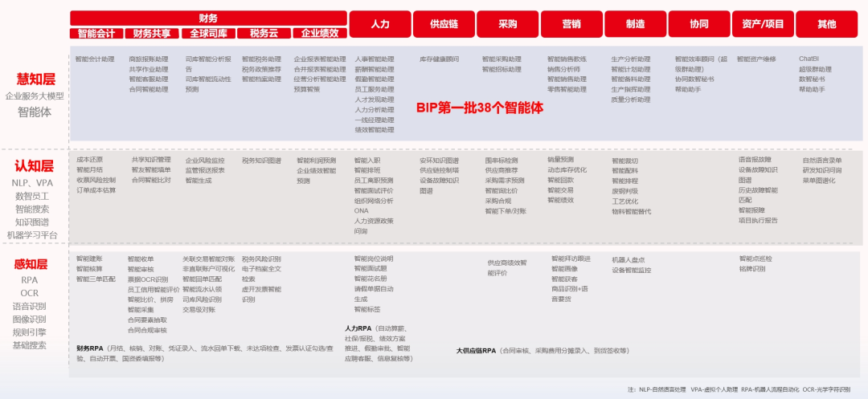This screenshot has height=399, width=868.
Task: Open the 智能会计 sub-header
Action: click(x=96, y=34)
